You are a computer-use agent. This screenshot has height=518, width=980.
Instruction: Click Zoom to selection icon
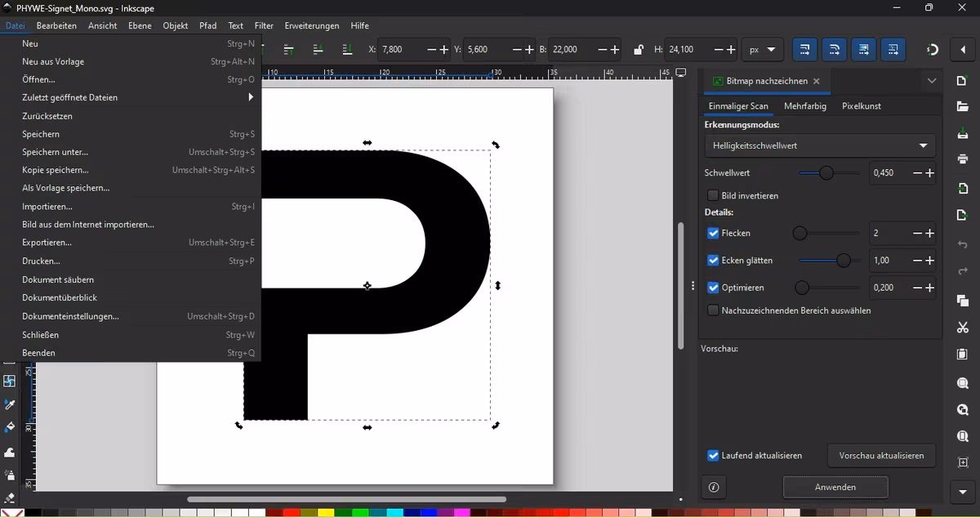pyautogui.click(x=963, y=383)
